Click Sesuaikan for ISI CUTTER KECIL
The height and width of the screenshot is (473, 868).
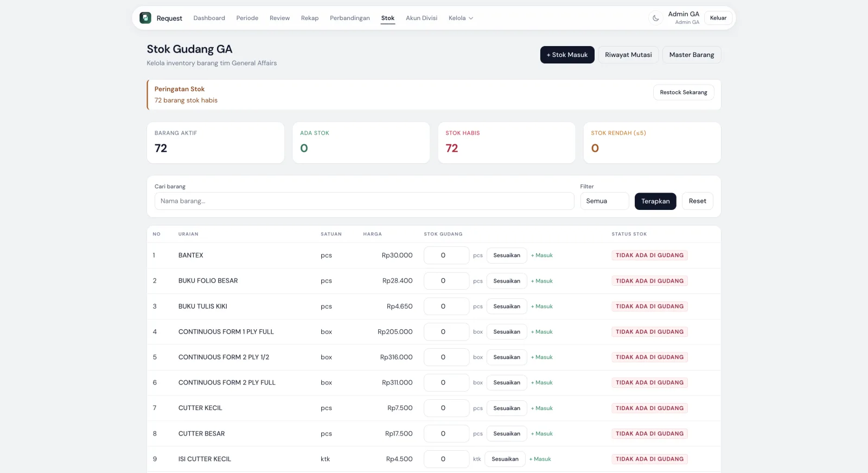pyautogui.click(x=505, y=459)
